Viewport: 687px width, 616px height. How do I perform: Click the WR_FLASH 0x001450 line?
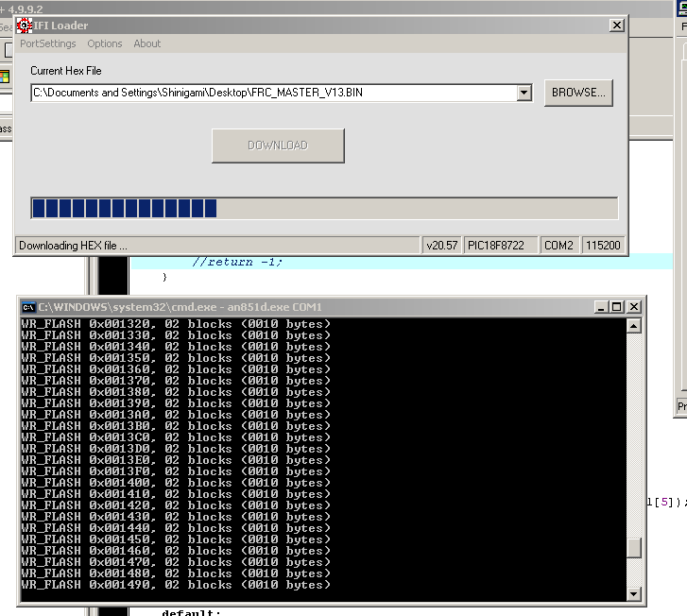[176, 539]
